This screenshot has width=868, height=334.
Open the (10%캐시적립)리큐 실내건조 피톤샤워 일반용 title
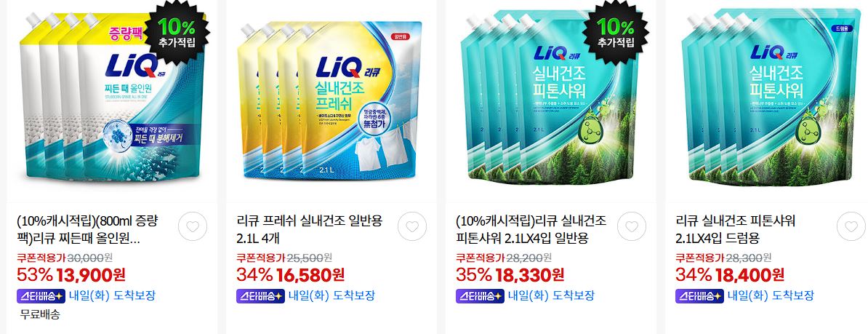pyautogui.click(x=531, y=231)
